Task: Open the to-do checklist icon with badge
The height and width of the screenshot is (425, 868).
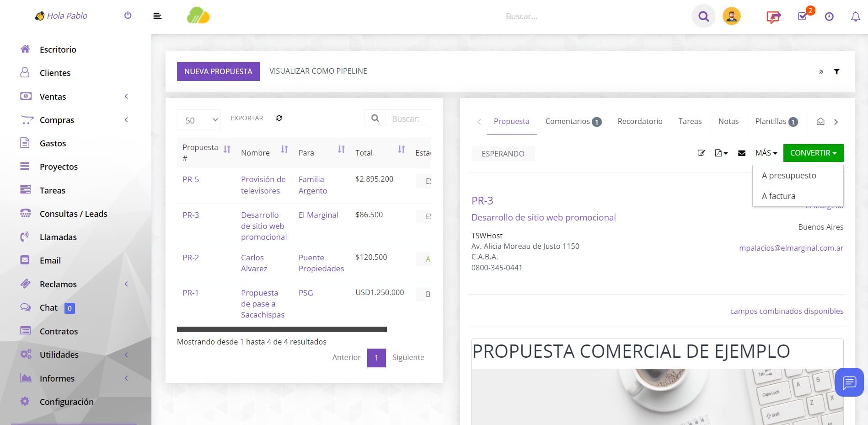Action: [803, 16]
